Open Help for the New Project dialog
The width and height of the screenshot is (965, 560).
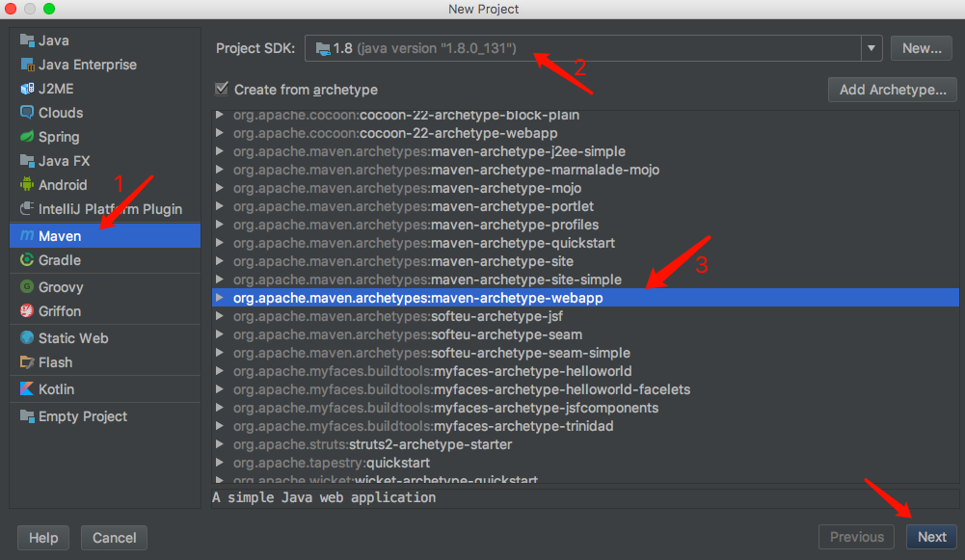pos(43,538)
